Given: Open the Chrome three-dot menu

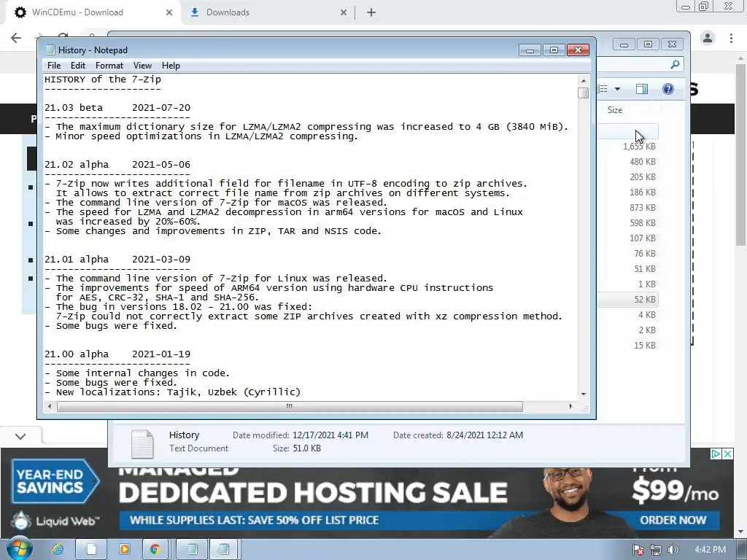Looking at the screenshot, I should [731, 38].
